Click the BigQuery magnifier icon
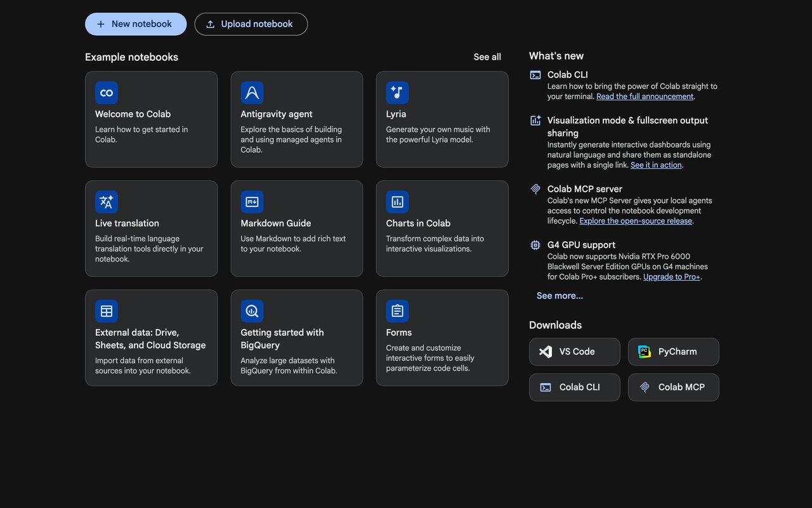This screenshot has height=508, width=812. tap(252, 311)
